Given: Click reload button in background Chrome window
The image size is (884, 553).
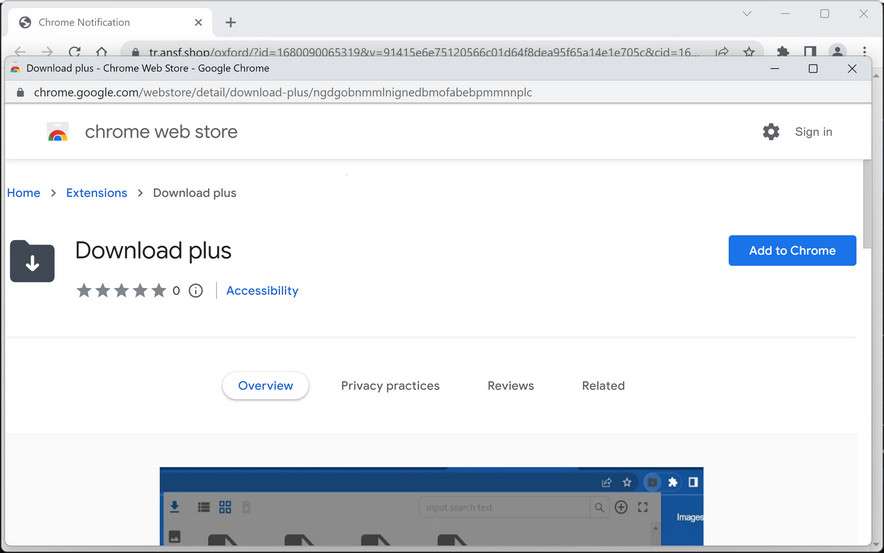Looking at the screenshot, I should pos(74,52).
